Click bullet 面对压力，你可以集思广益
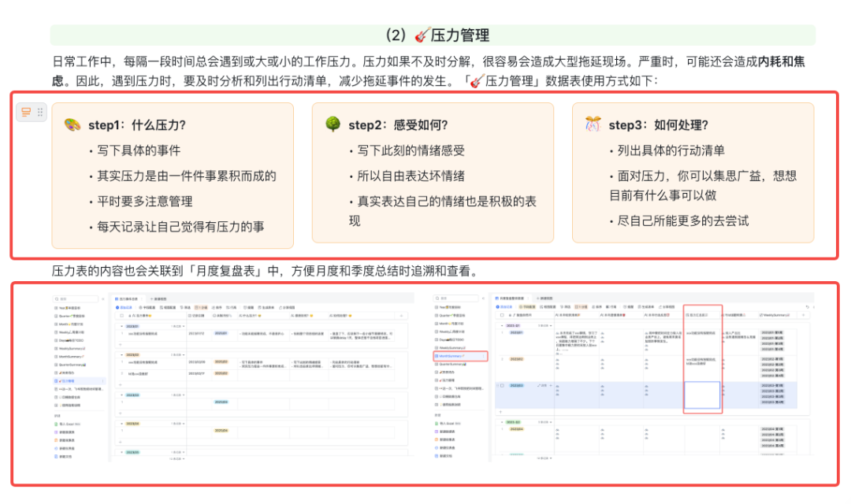The height and width of the screenshot is (504, 851). pyautogui.click(x=703, y=186)
